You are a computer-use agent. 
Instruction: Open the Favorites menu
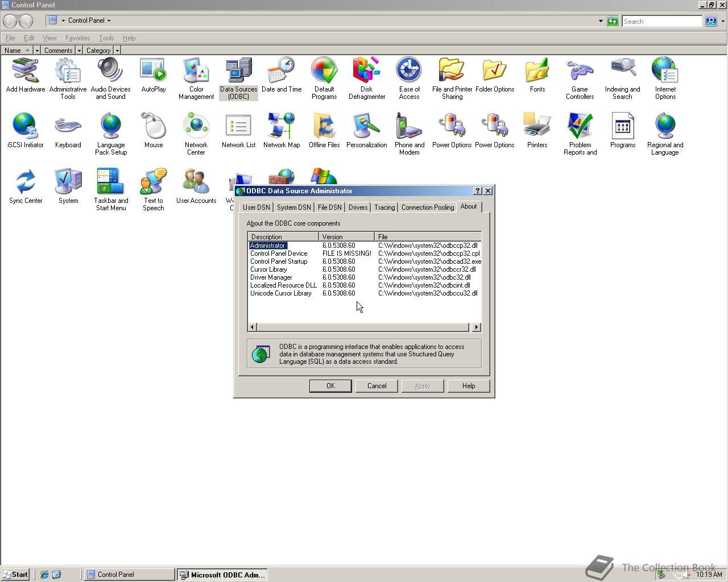tap(77, 38)
